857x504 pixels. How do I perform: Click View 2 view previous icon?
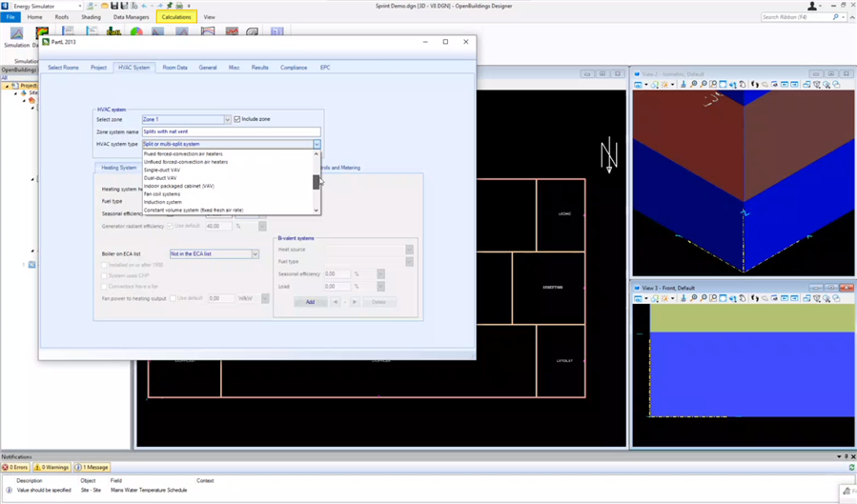pyautogui.click(x=785, y=84)
